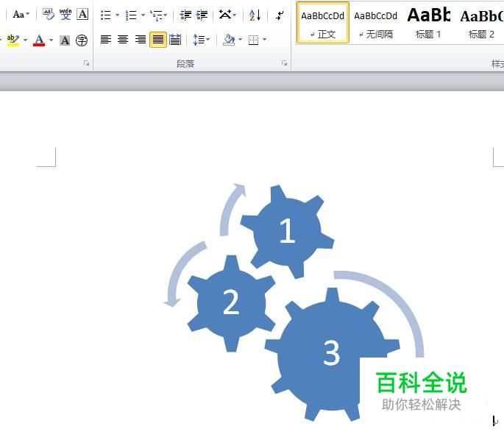Select gear number 1 in SmartArt

tap(287, 230)
